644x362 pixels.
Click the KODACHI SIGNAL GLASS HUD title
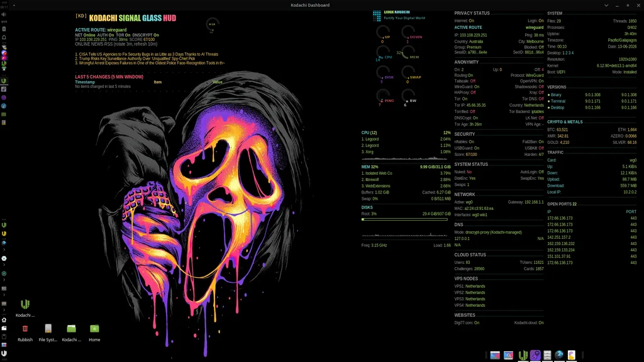(x=132, y=18)
